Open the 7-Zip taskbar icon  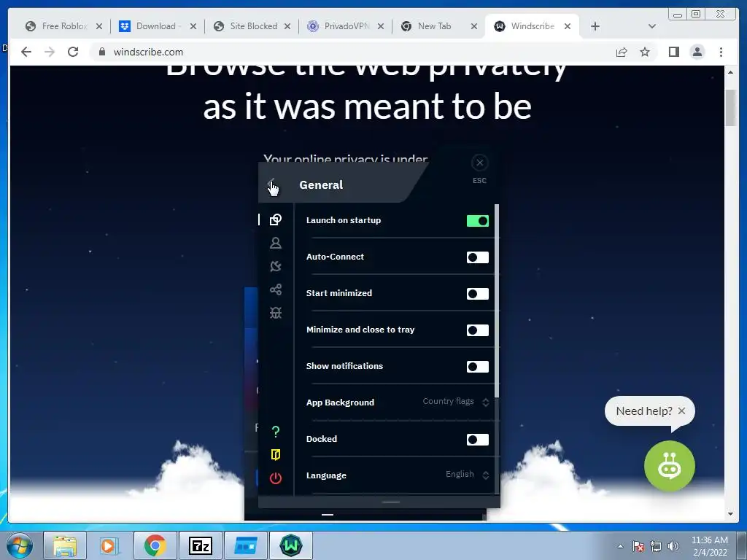200,545
